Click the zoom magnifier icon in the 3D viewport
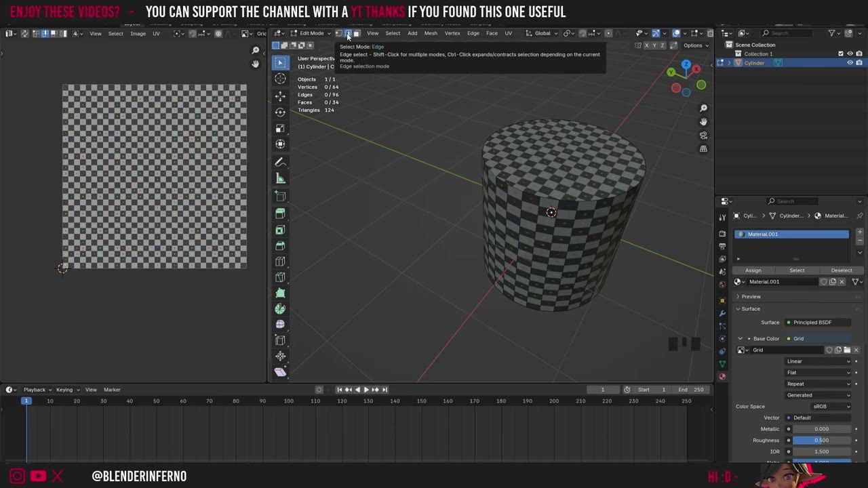Viewport: 868px width, 488px height. (703, 108)
